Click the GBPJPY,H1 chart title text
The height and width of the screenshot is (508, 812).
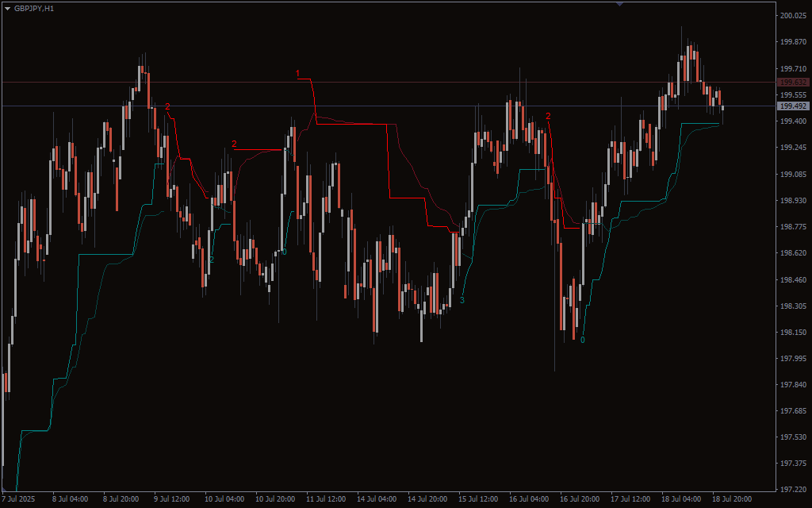coord(34,8)
